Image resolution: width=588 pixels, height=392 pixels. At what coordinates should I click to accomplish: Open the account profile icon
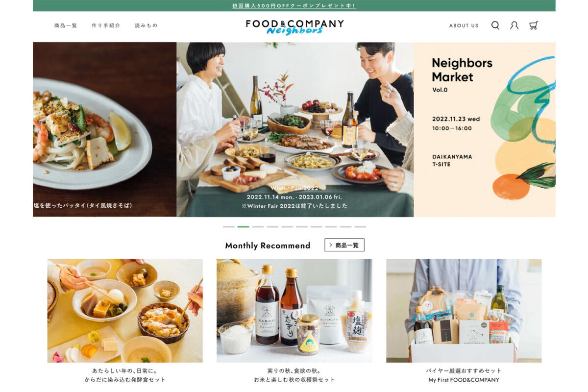tap(514, 25)
